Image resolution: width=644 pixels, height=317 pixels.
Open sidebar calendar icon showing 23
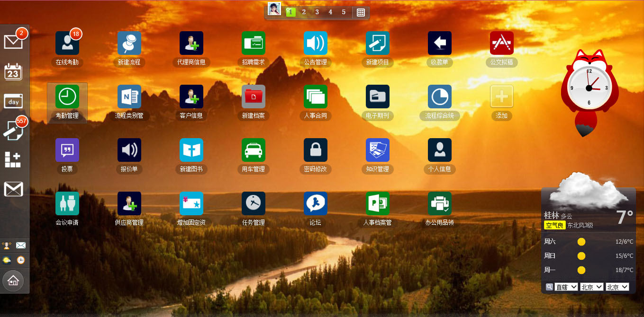pos(13,71)
